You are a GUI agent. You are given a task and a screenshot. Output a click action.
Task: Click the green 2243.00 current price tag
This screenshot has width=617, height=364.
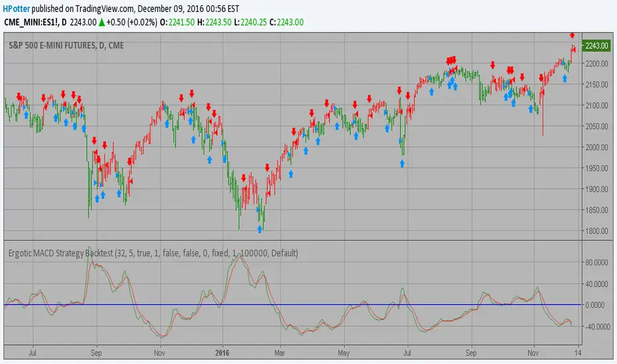(x=596, y=46)
